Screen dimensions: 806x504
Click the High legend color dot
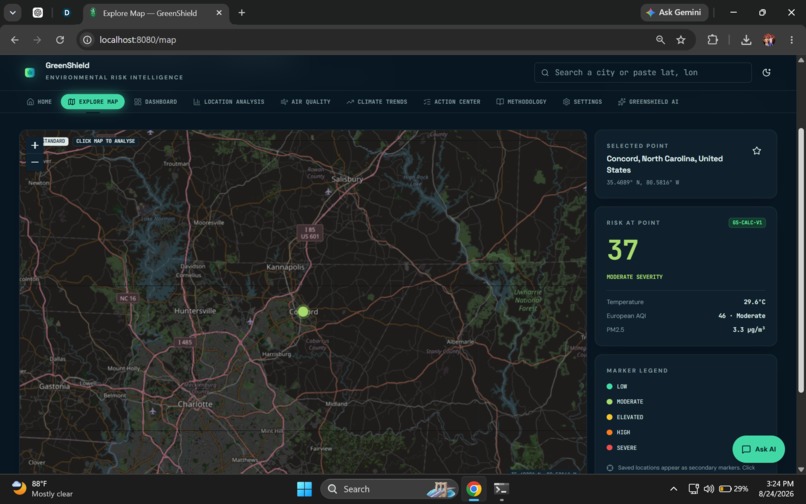tap(610, 433)
